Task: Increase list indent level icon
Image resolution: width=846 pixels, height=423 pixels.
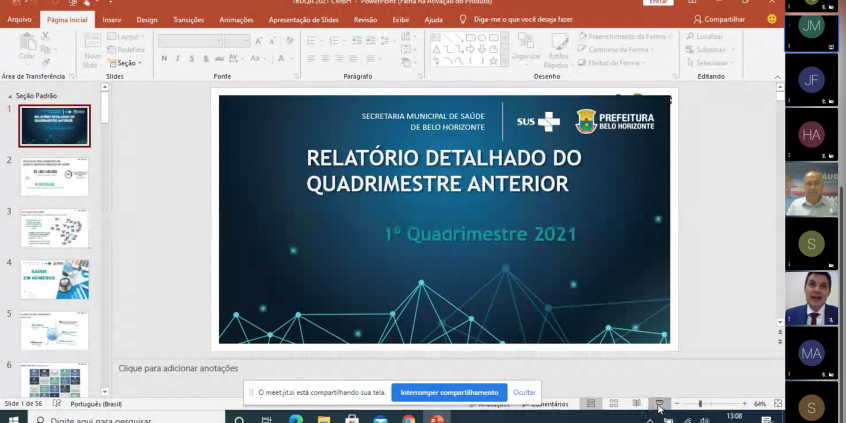Action: (370, 40)
